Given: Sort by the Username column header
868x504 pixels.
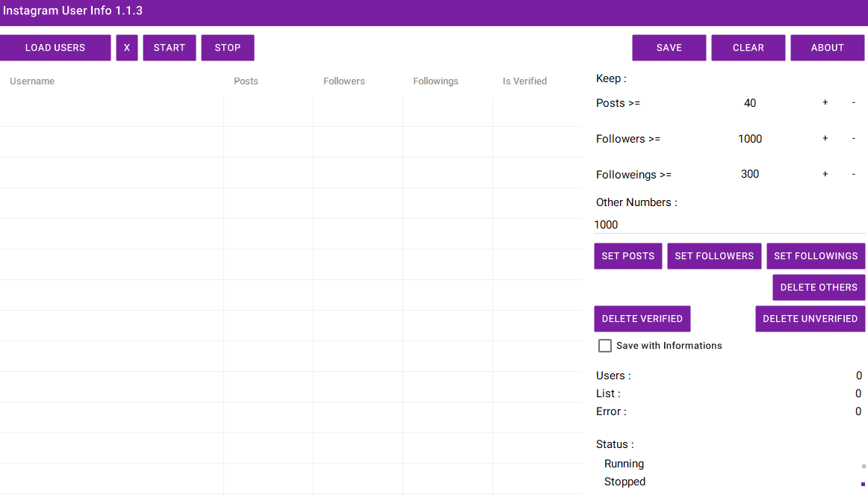Looking at the screenshot, I should pyautogui.click(x=32, y=81).
